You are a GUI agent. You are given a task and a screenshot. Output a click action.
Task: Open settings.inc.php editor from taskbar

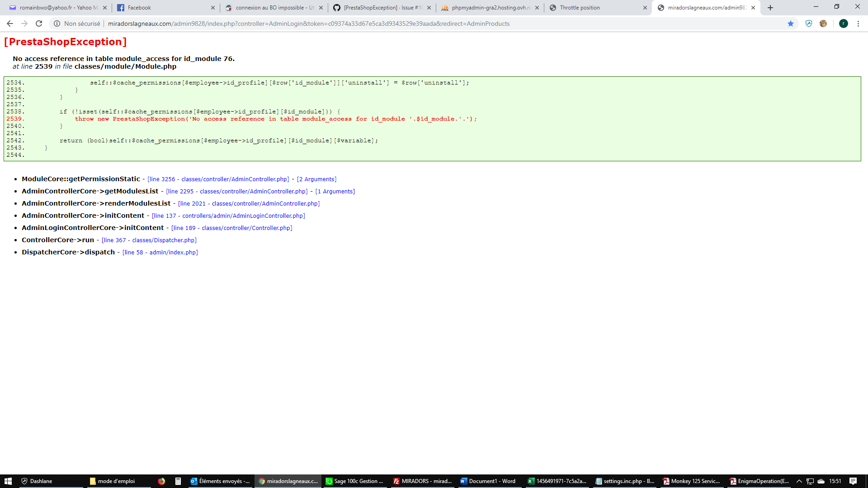[x=624, y=481]
